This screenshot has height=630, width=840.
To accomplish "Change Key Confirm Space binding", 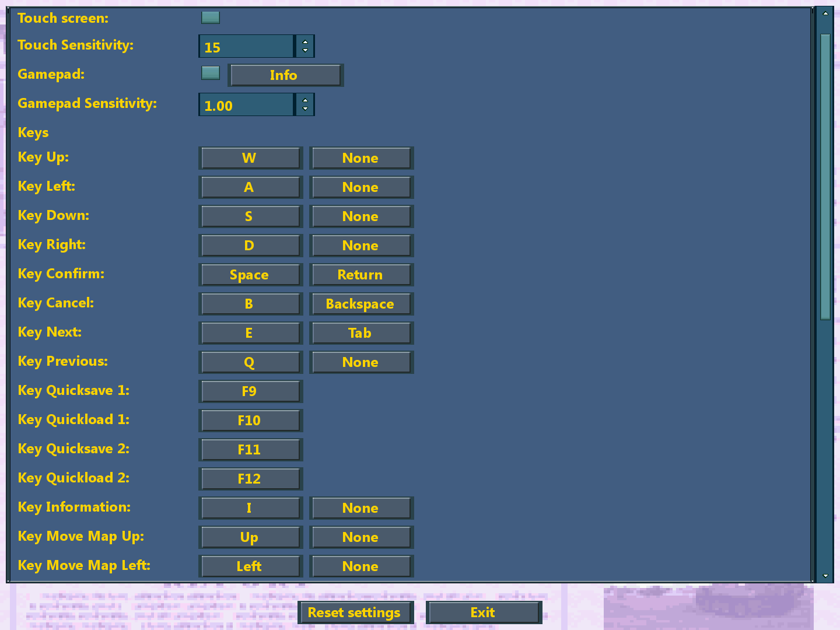I will pos(251,275).
